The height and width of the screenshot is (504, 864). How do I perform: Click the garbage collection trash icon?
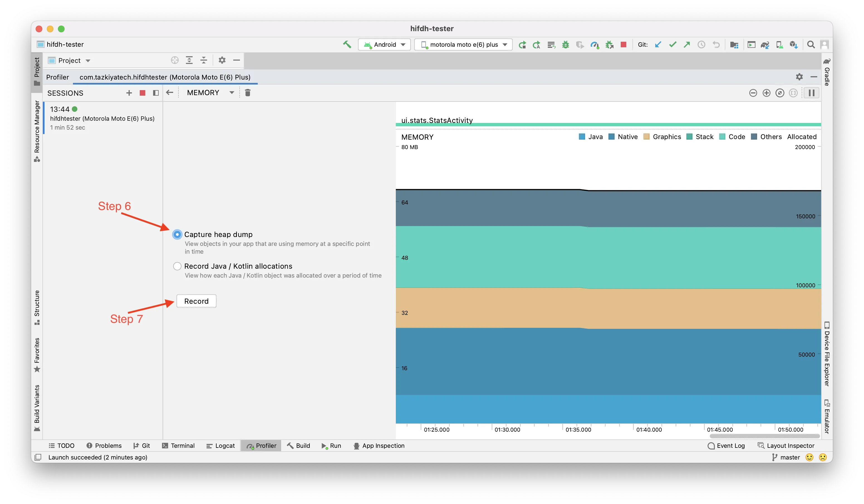(x=247, y=93)
